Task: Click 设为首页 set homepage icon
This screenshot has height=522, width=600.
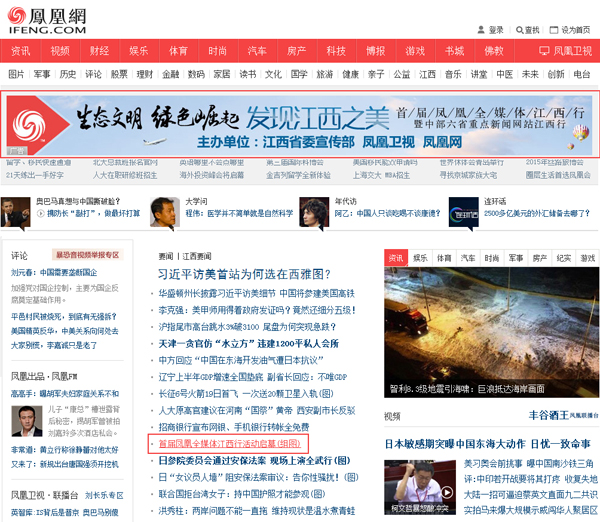Action: click(x=554, y=30)
